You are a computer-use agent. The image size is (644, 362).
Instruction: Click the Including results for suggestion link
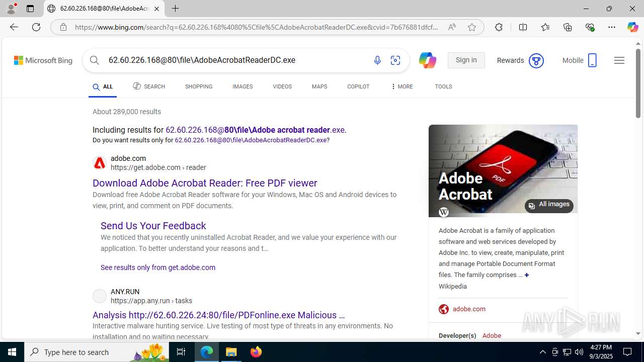255,130
